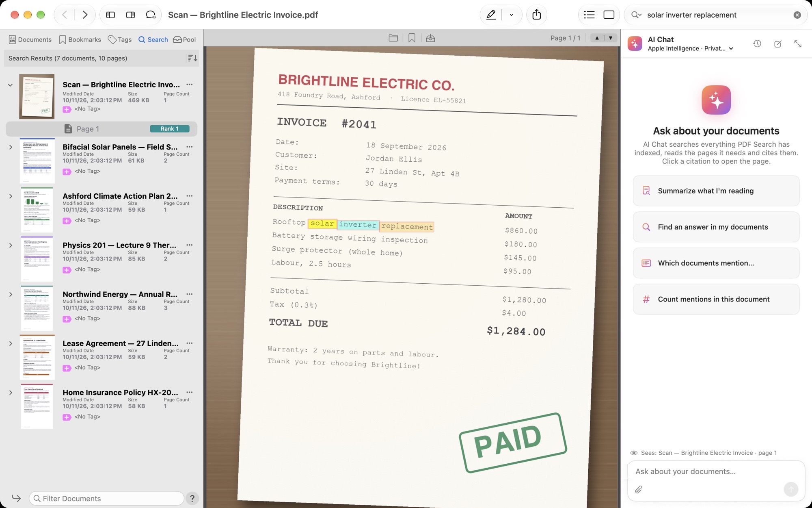Select the Page 1 Rank 1 row

click(x=101, y=129)
